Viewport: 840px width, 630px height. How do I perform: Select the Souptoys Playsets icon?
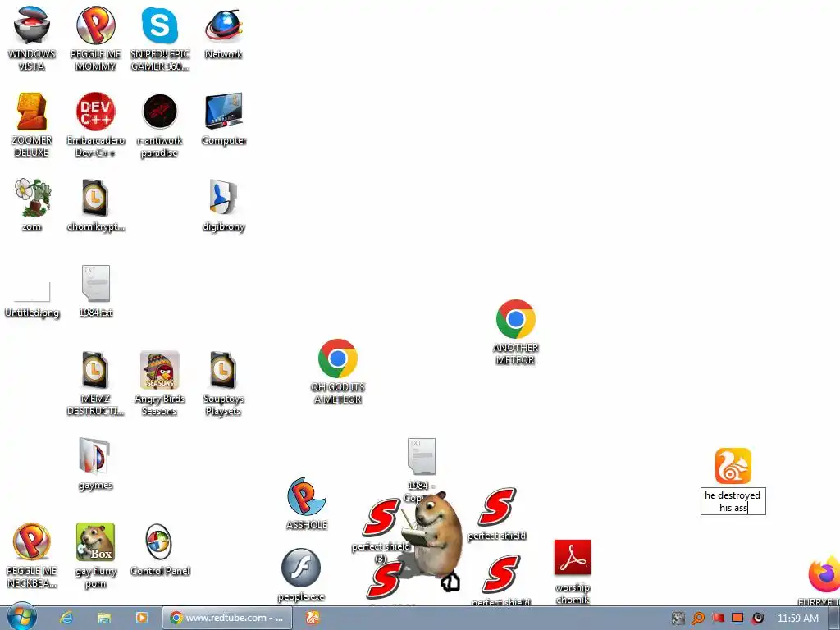click(224, 370)
